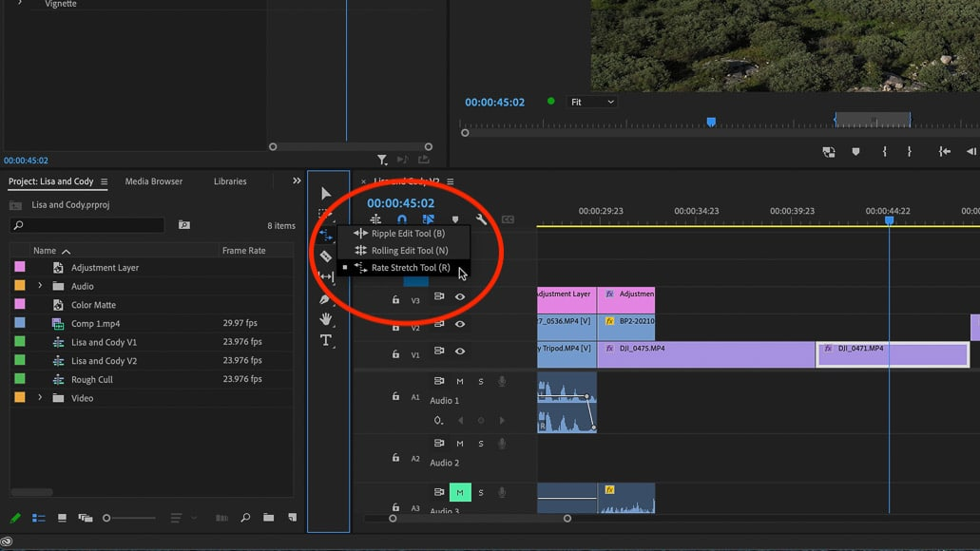Open Project panel hamburger menu

[104, 181]
